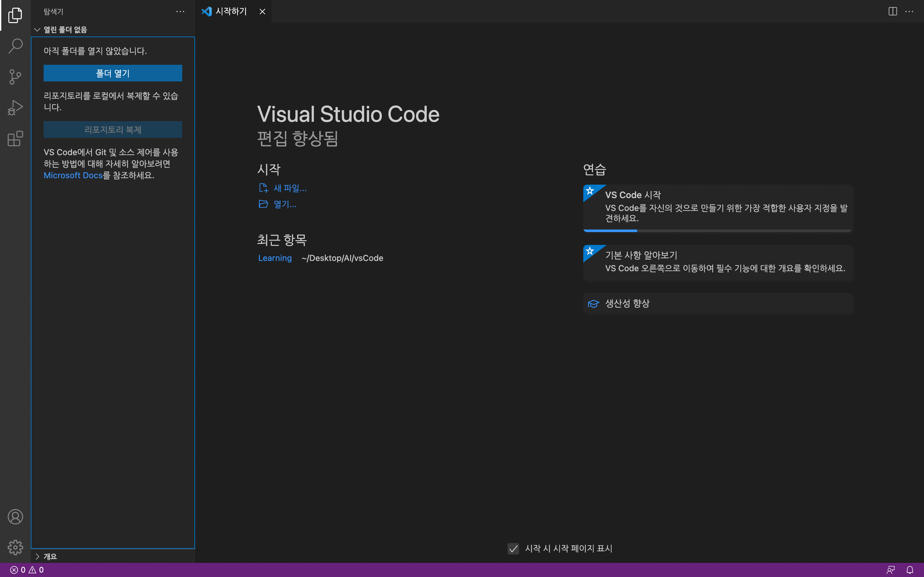Open the Manage gear icon

tap(15, 547)
